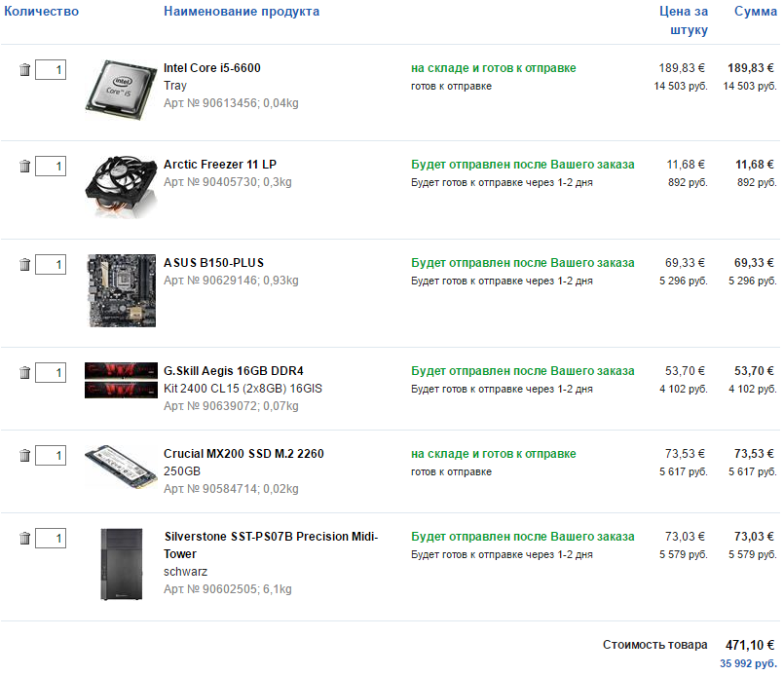
Task: Delete Crucial MX200 SSD with trash icon
Action: click(24, 456)
